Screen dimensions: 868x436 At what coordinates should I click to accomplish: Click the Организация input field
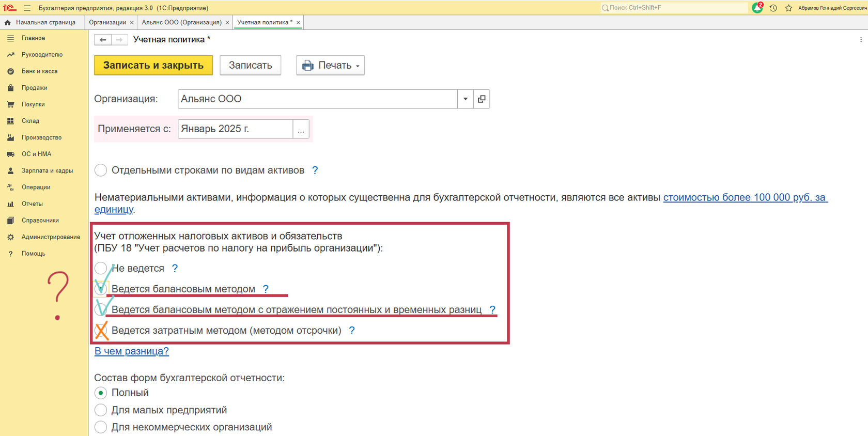pos(318,99)
